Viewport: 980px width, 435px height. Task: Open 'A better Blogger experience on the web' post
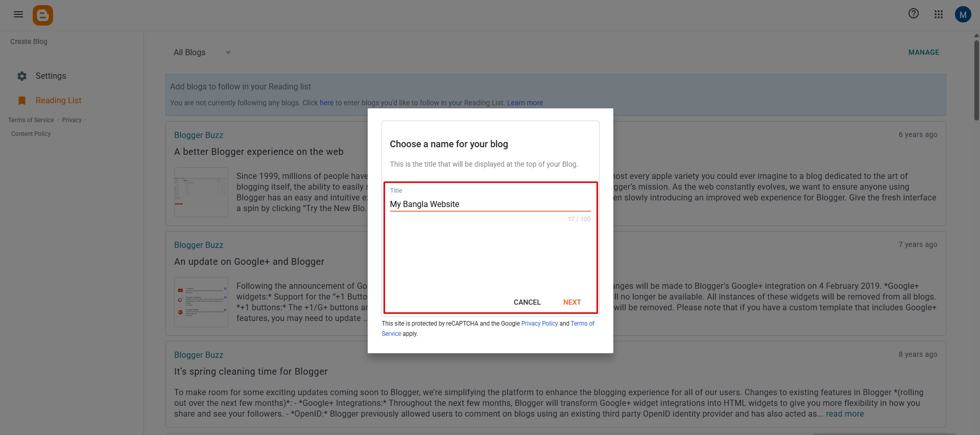258,152
